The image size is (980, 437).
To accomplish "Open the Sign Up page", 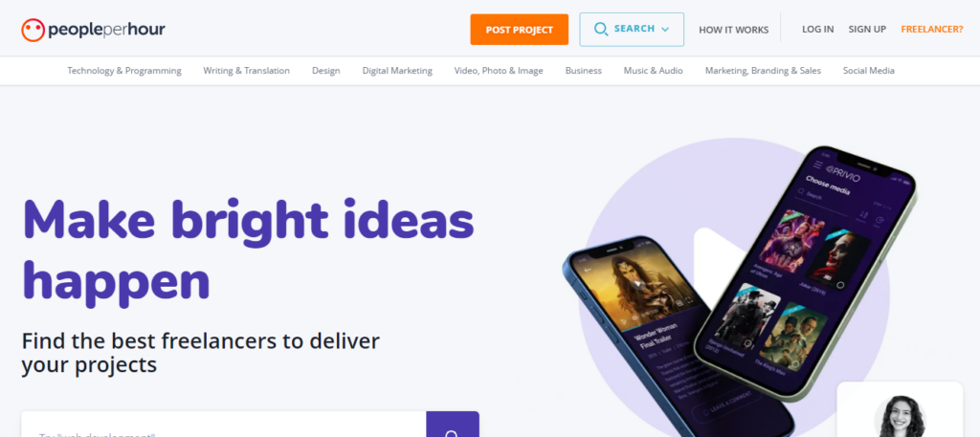I will (867, 29).
